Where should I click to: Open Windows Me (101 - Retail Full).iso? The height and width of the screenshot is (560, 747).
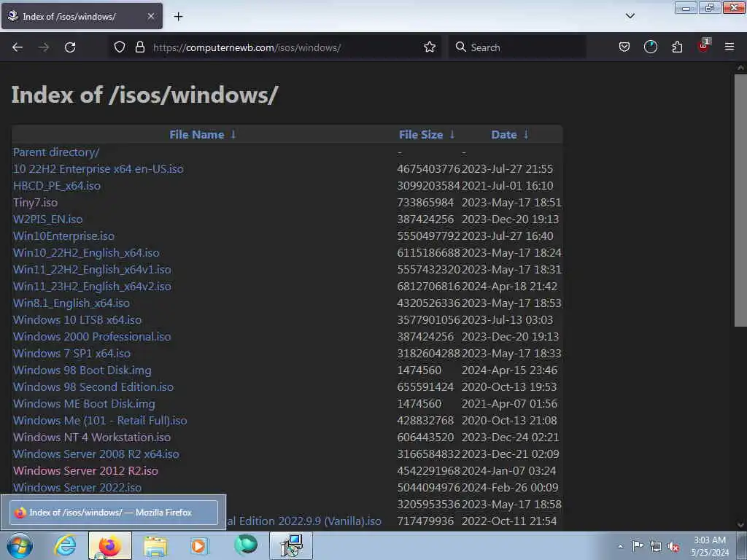click(100, 421)
